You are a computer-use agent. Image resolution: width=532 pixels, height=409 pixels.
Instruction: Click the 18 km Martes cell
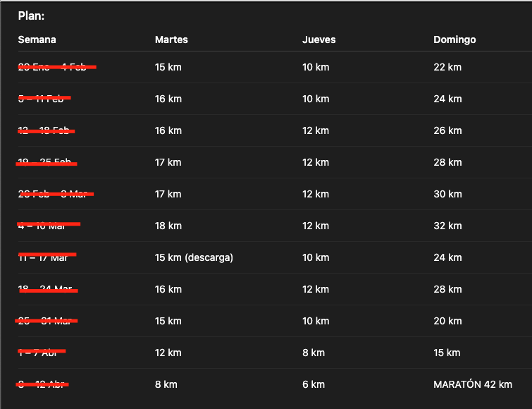click(x=168, y=226)
